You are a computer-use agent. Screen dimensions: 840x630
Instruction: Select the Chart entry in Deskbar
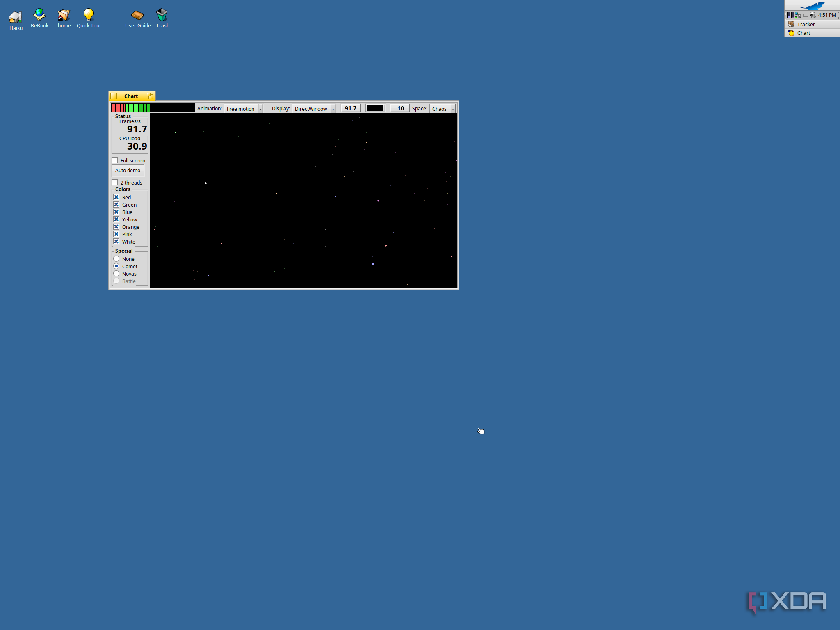pos(812,33)
